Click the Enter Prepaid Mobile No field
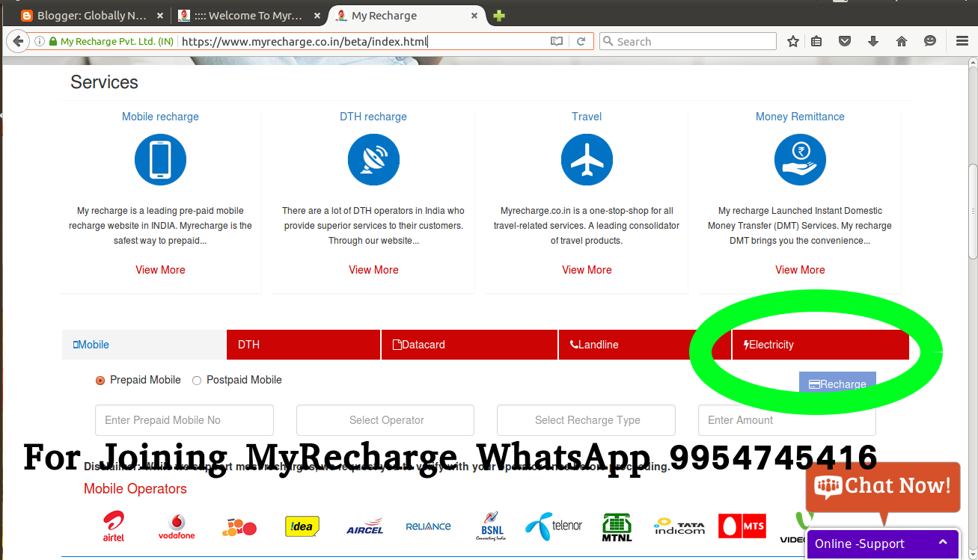Viewport: 978px width, 560px height. [x=184, y=420]
